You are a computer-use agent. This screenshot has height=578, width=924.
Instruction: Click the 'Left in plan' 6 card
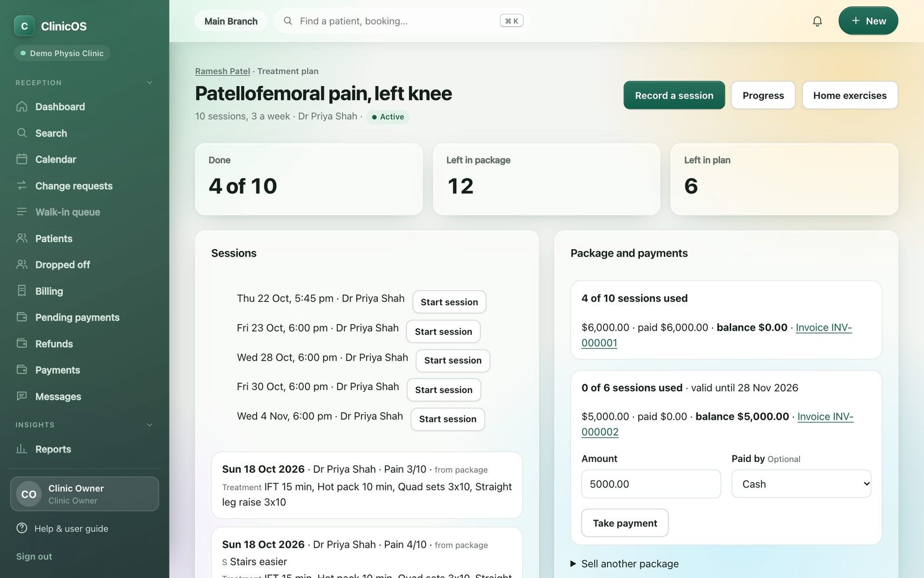pyautogui.click(x=784, y=179)
